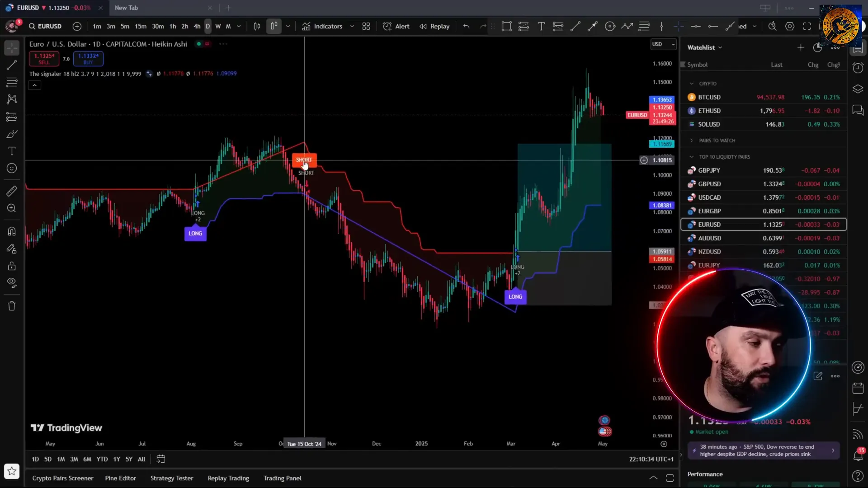
Task: Select the ruler measure tool
Action: coord(12,191)
